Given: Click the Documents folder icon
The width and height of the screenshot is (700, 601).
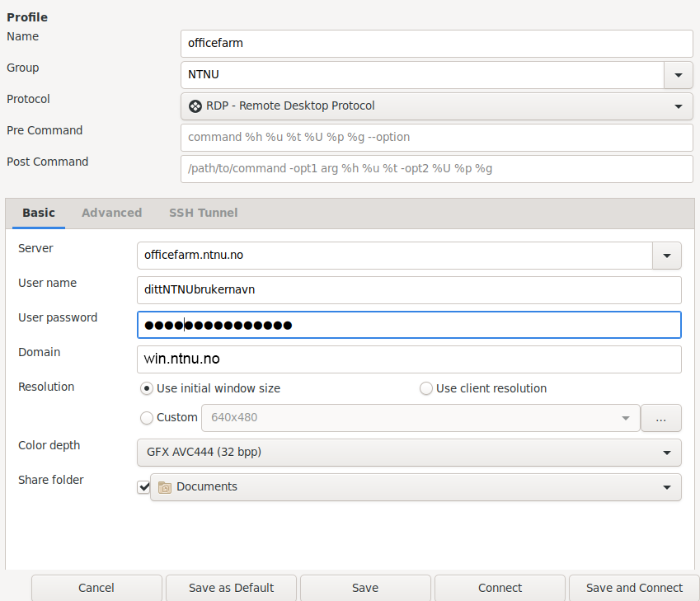Looking at the screenshot, I should [165, 487].
